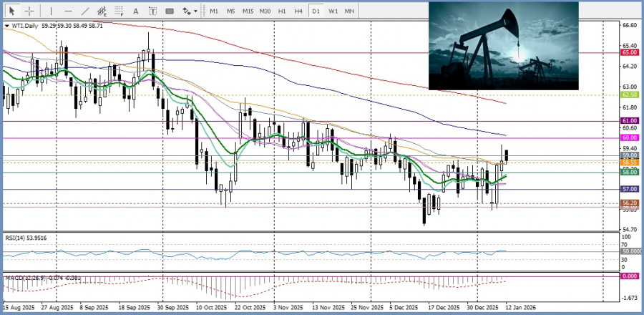Click the H1 timeframe button

282,11
